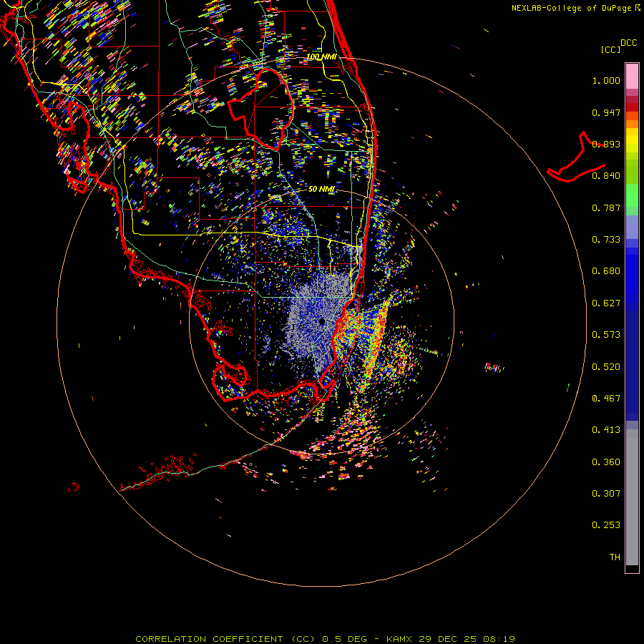Click the 50 NMI range ring label
The image size is (644, 644).
pyautogui.click(x=321, y=189)
